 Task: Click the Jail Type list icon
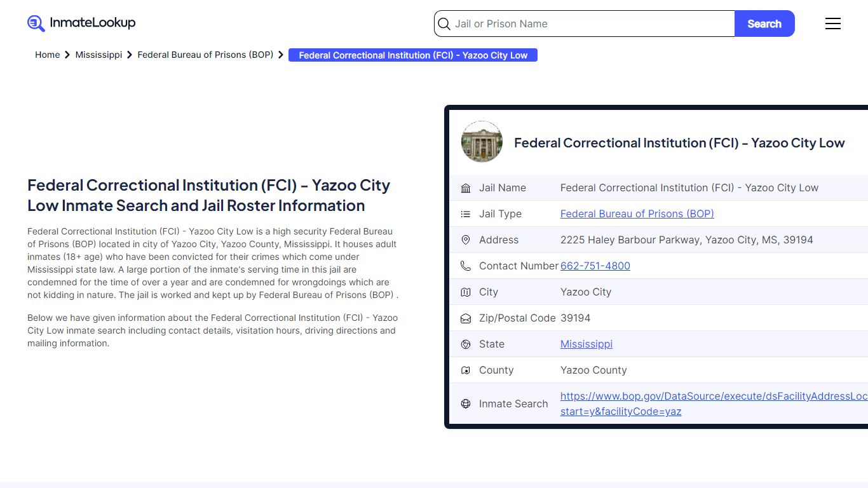click(x=466, y=214)
